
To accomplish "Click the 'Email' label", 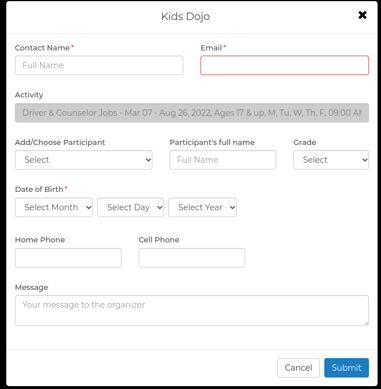I will click(211, 48).
